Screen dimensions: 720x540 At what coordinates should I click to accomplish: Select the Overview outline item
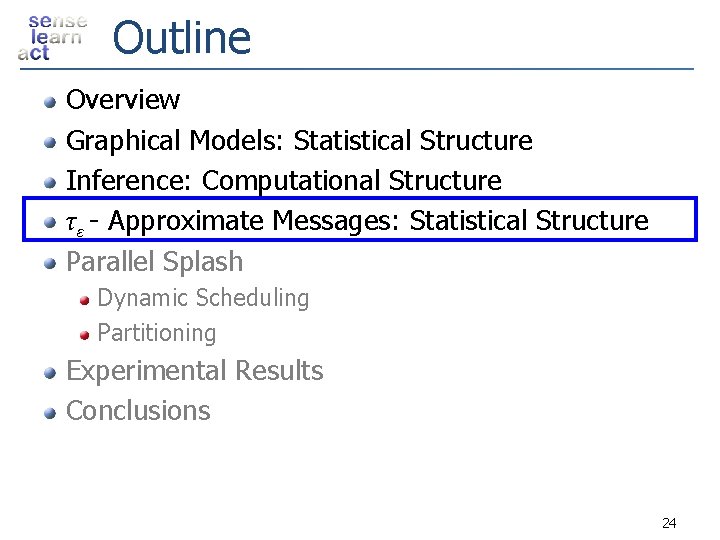pyautogui.click(x=123, y=100)
